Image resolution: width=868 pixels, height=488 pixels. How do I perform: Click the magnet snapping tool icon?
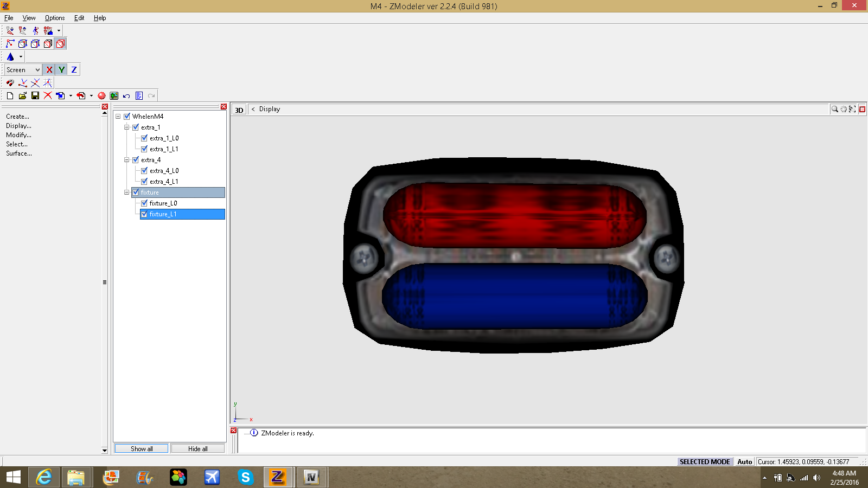10,83
